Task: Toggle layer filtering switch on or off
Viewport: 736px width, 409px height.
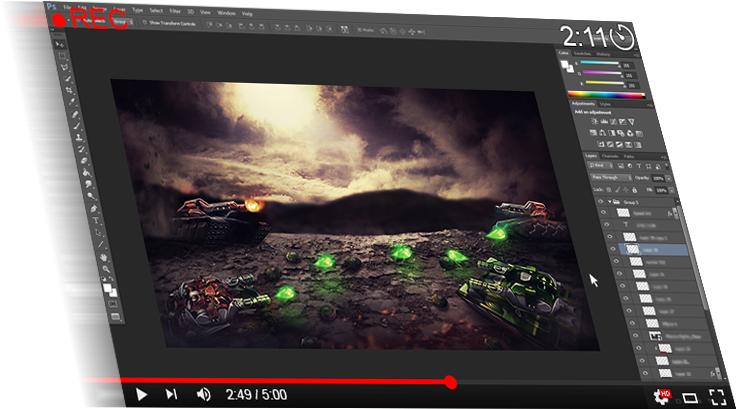Action: [x=667, y=166]
